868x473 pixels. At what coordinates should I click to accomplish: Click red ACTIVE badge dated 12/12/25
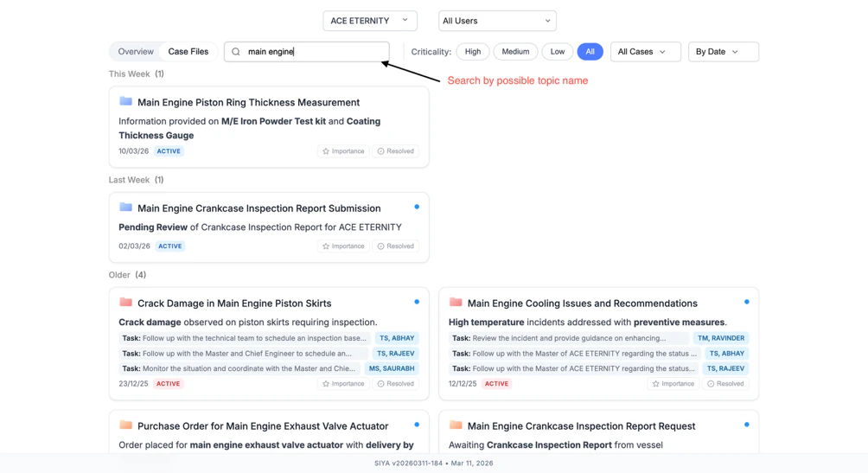click(496, 383)
